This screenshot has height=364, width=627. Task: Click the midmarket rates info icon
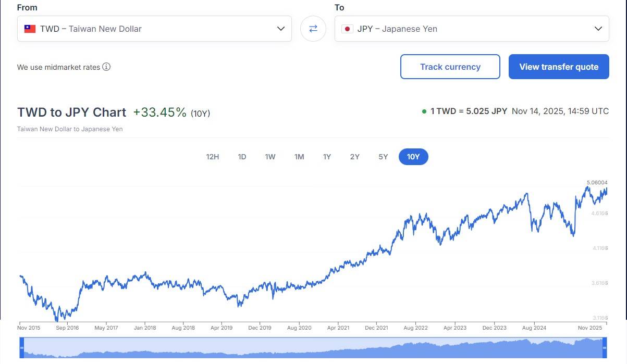tap(106, 67)
